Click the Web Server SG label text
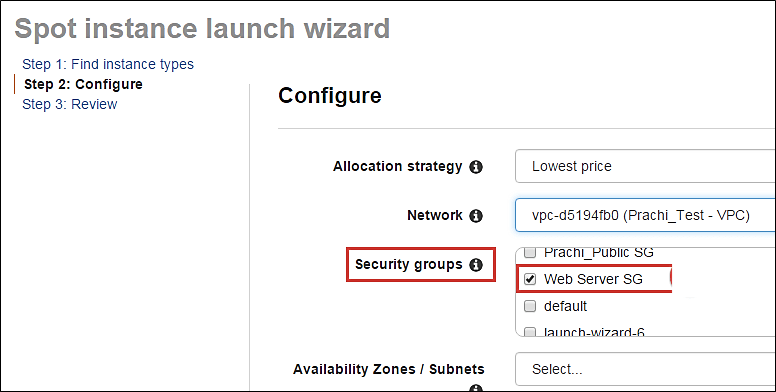Viewport: 776px width, 392px height. [x=593, y=279]
